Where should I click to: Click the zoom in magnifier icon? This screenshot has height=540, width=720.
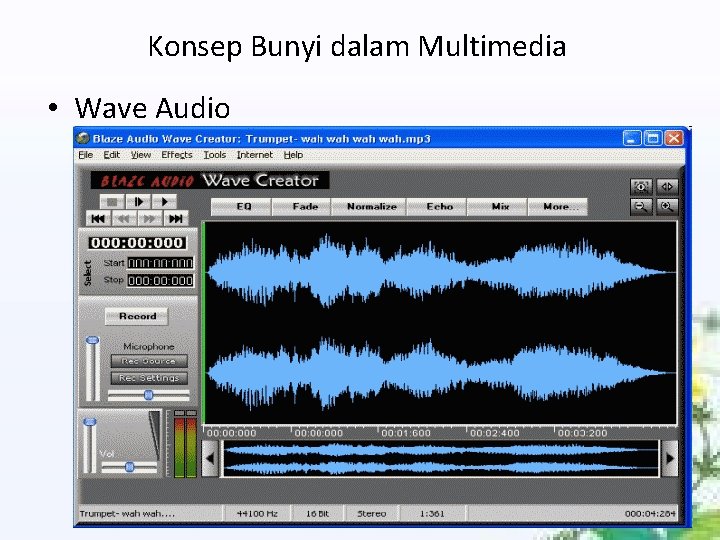(x=667, y=207)
